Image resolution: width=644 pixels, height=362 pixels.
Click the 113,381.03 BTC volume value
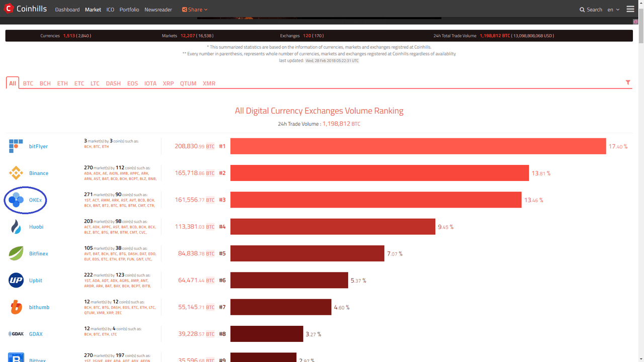tap(195, 227)
